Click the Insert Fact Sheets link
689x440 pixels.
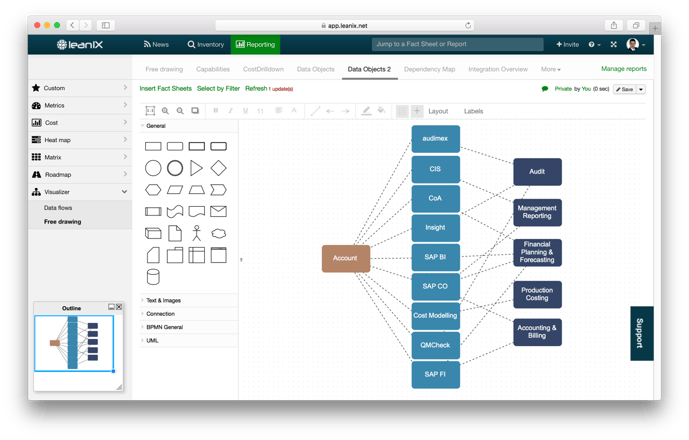pyautogui.click(x=166, y=88)
